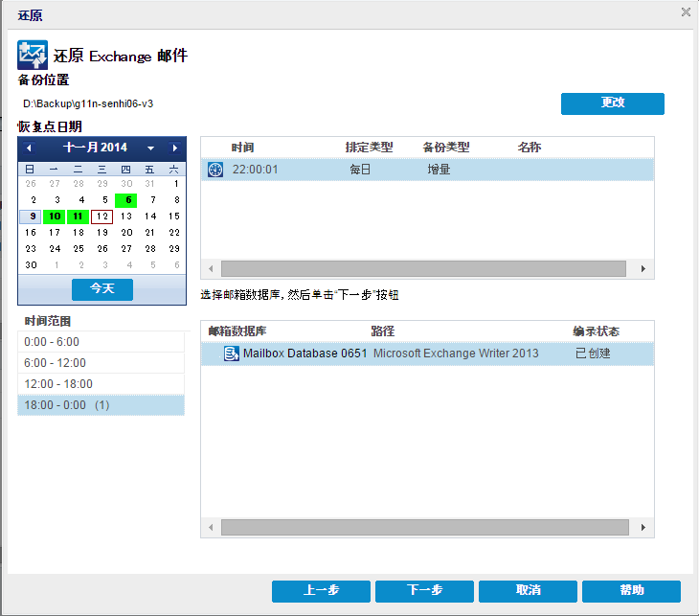
Task: Click the 十一月 2014 calendar title
Action: (x=95, y=148)
